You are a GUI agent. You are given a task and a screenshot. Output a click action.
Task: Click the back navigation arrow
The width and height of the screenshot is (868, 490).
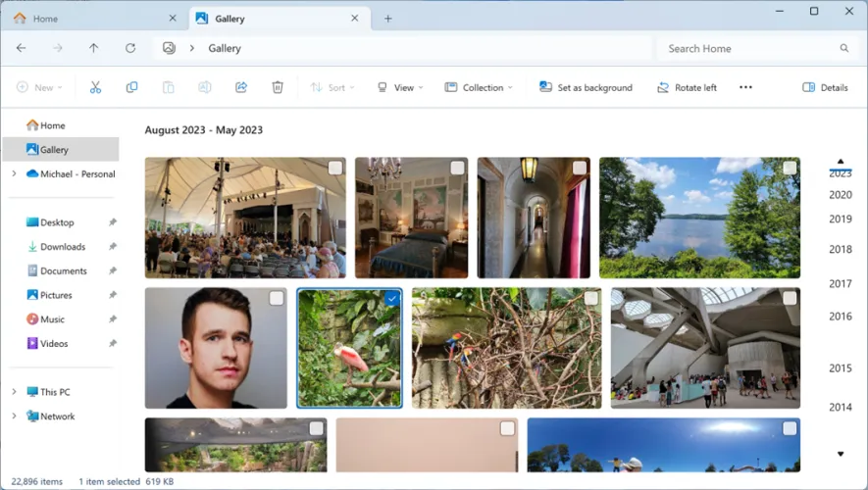click(x=22, y=48)
